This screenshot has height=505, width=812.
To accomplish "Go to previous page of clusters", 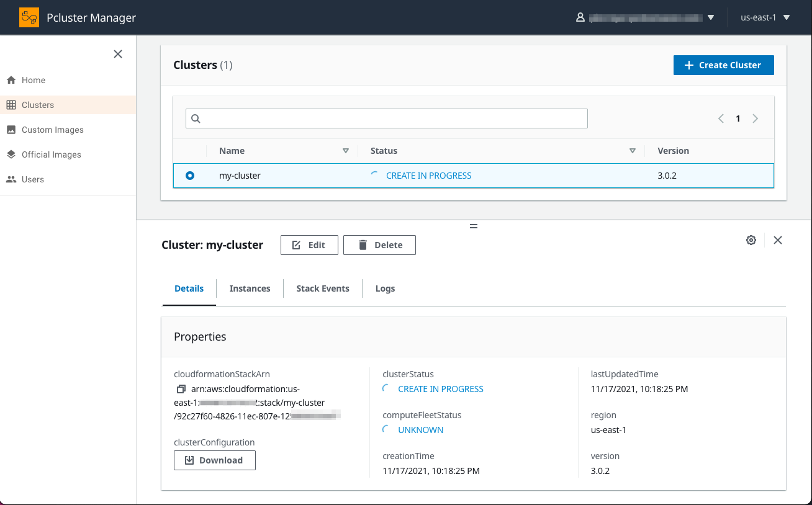I will 721,118.
